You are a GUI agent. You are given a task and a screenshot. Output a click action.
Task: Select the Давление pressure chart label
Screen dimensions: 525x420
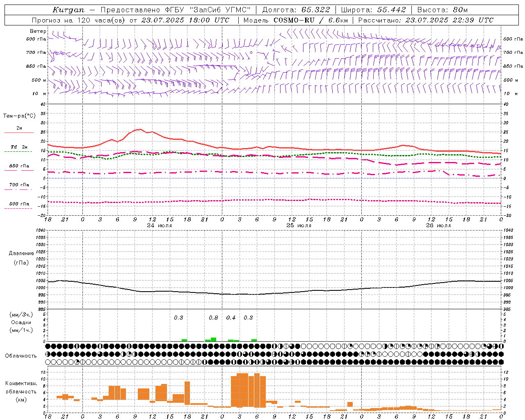[x=21, y=253]
